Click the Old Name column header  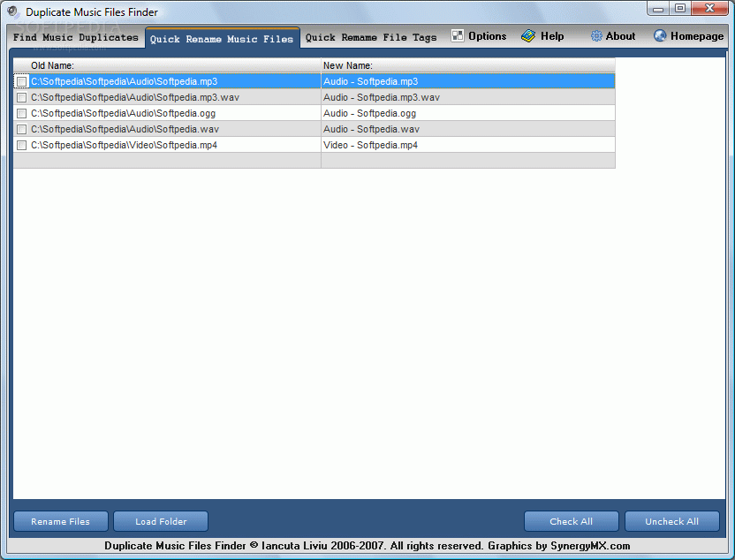pos(167,65)
